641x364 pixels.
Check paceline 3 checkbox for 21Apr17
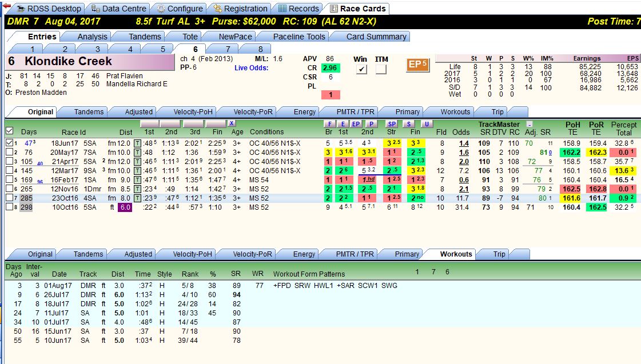tap(10, 162)
